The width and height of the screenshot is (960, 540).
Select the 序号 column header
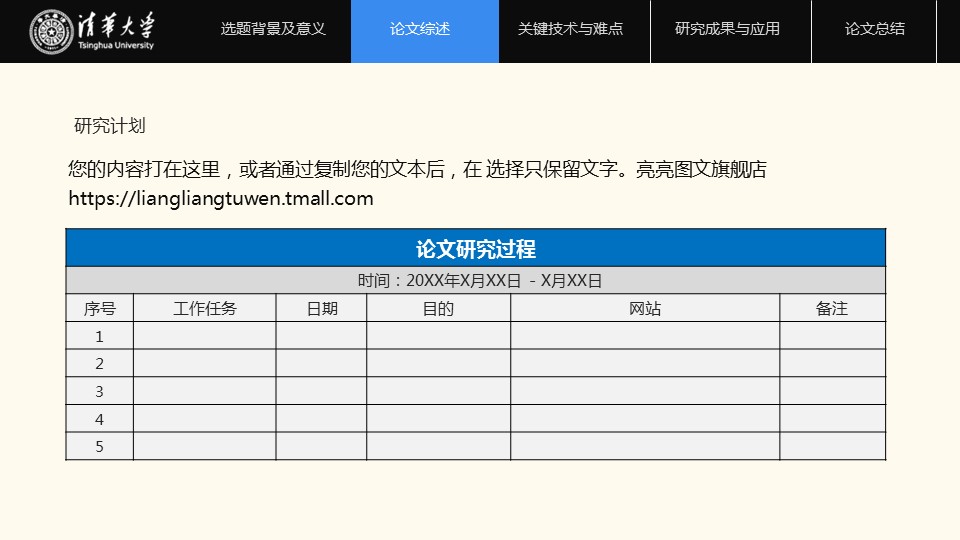pyautogui.click(x=99, y=309)
